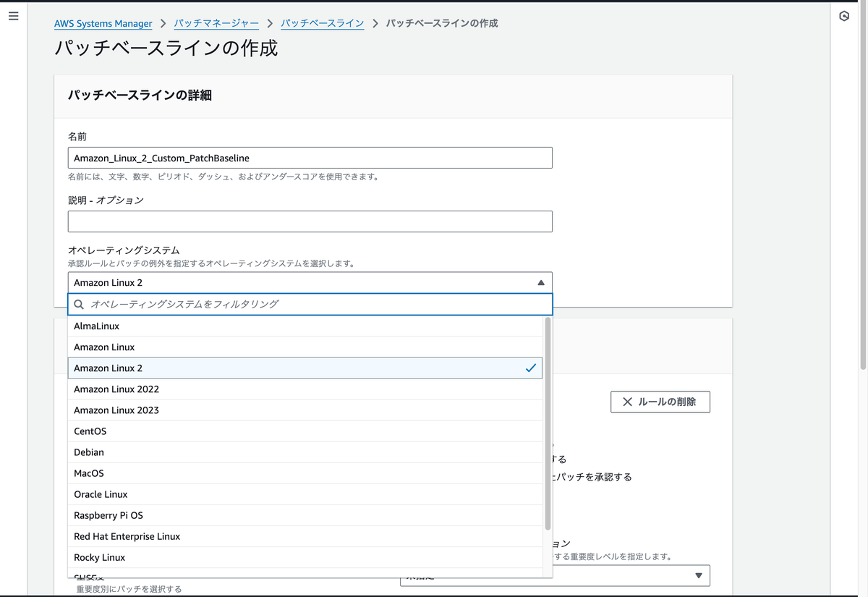Click the operating system filter search box
The height and width of the screenshot is (597, 868).
tap(310, 305)
